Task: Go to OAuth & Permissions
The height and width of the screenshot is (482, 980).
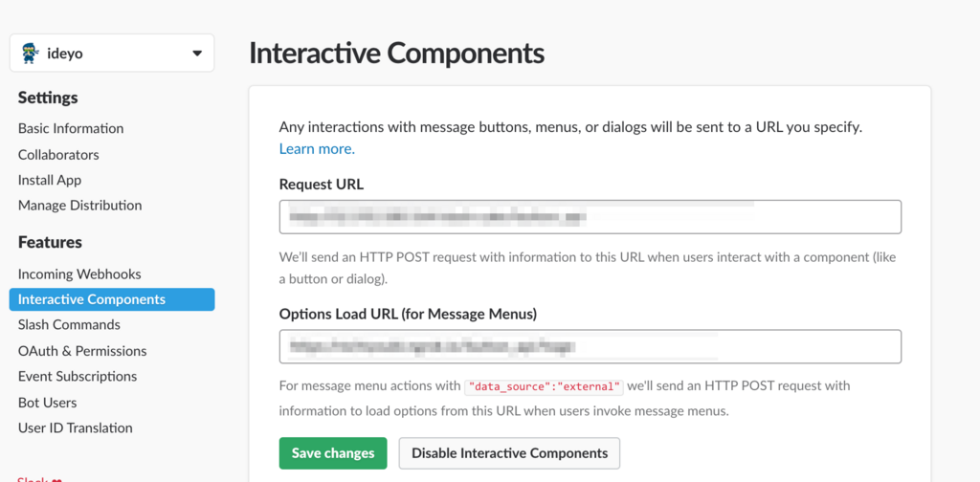Action: coord(82,351)
